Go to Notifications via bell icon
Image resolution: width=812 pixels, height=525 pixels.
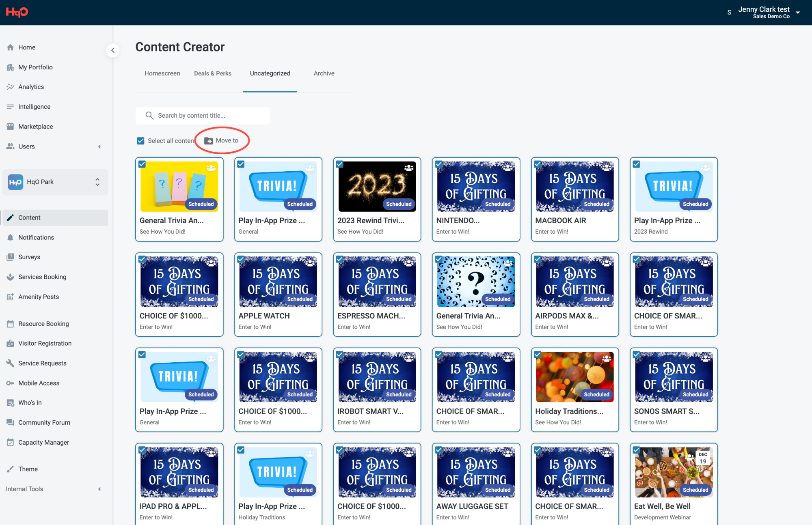pos(11,237)
